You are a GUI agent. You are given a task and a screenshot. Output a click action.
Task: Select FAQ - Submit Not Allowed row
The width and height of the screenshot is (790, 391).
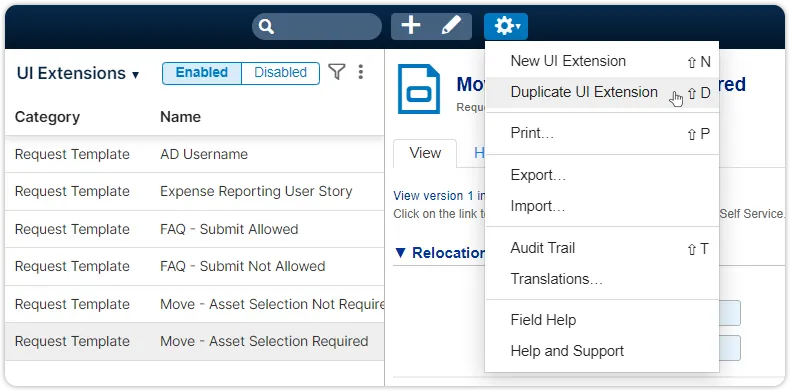194,266
